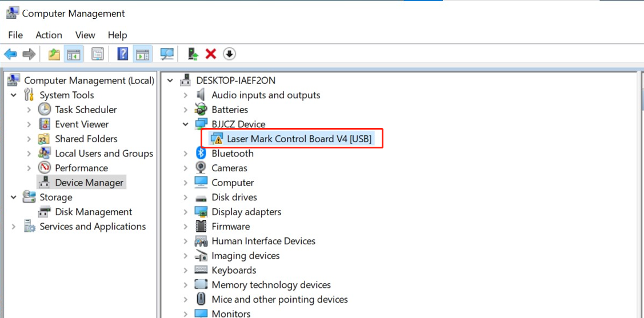
Task: Click the Up one level folder icon
Action: (54, 54)
